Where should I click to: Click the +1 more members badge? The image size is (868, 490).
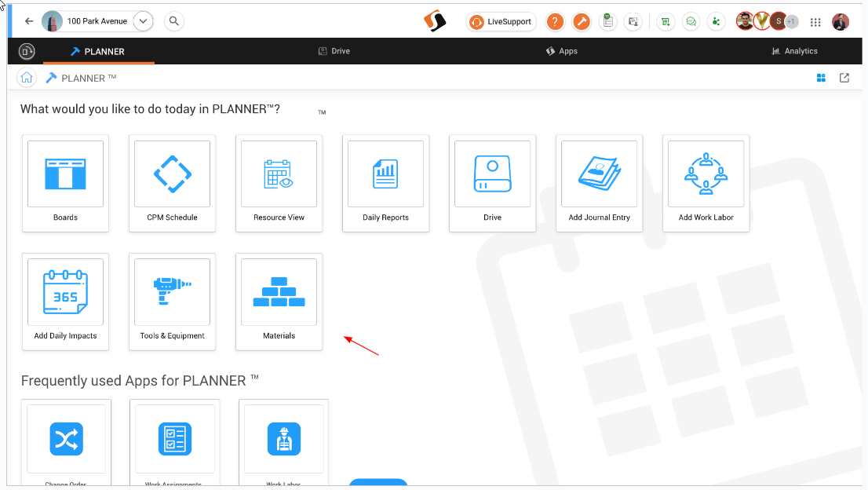click(792, 21)
